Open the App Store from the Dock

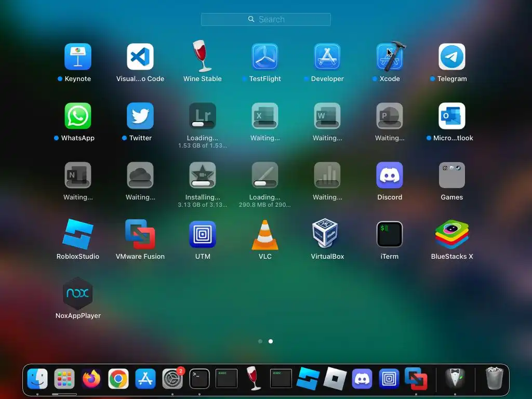(x=145, y=378)
